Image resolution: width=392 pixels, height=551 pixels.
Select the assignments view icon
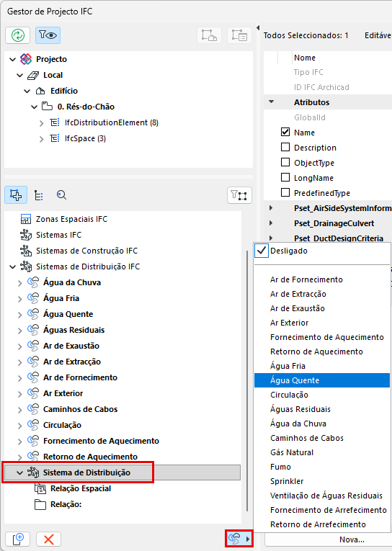pos(16,194)
